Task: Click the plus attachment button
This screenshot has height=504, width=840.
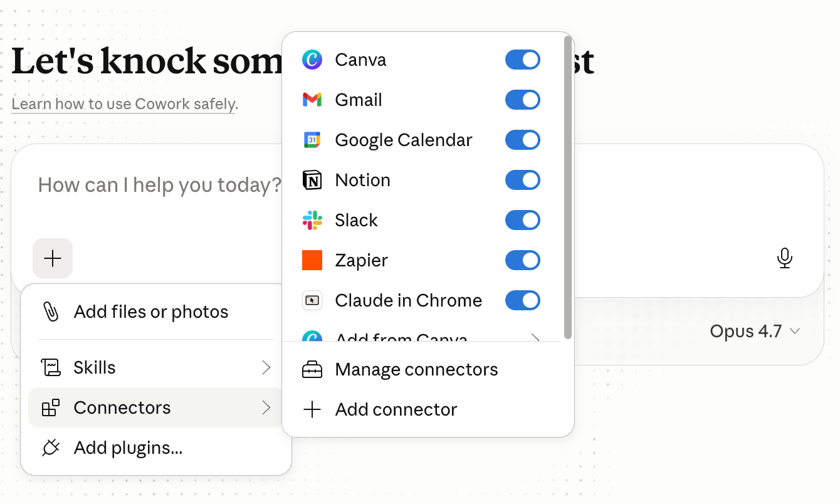Action: click(53, 258)
